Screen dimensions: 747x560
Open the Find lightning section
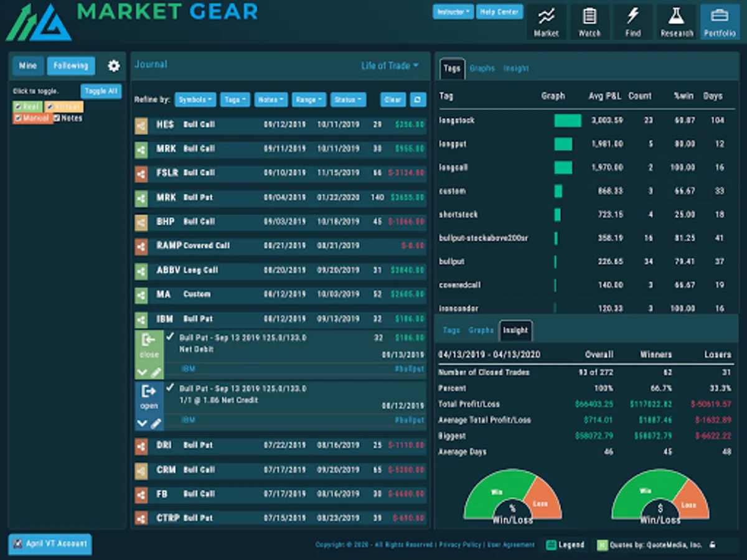pyautogui.click(x=633, y=22)
